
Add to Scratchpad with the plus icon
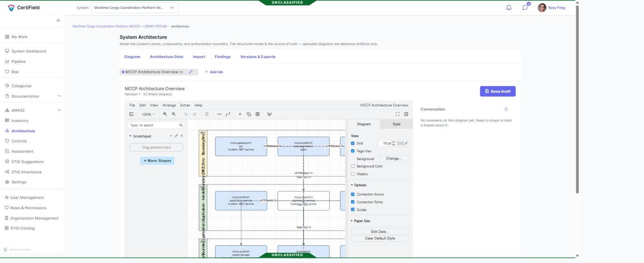[171, 136]
